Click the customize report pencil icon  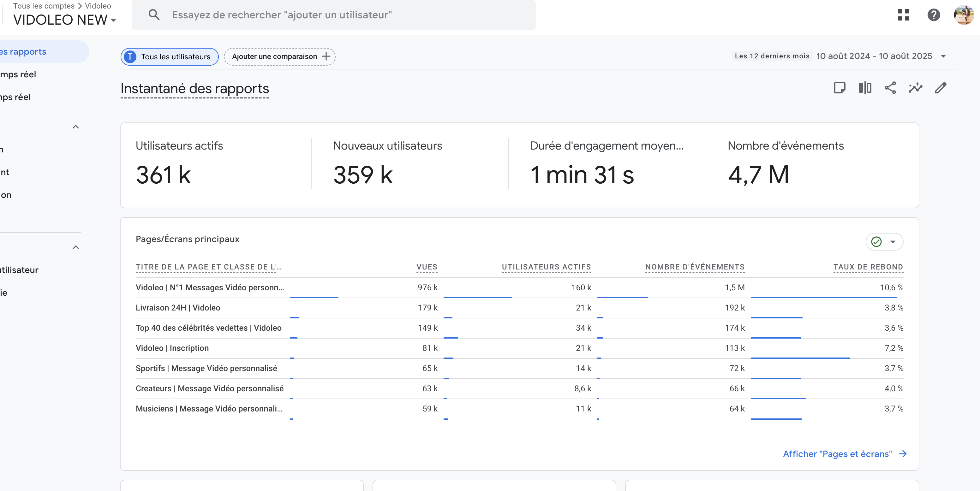[941, 88]
